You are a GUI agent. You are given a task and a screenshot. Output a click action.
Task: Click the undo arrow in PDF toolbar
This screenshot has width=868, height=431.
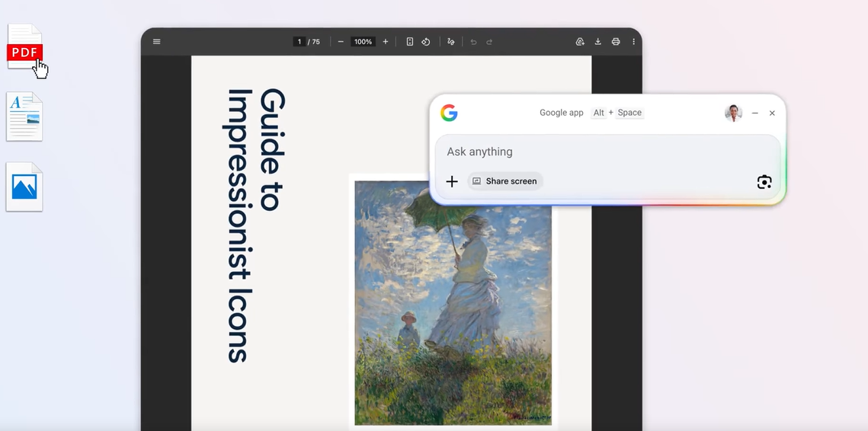point(473,41)
